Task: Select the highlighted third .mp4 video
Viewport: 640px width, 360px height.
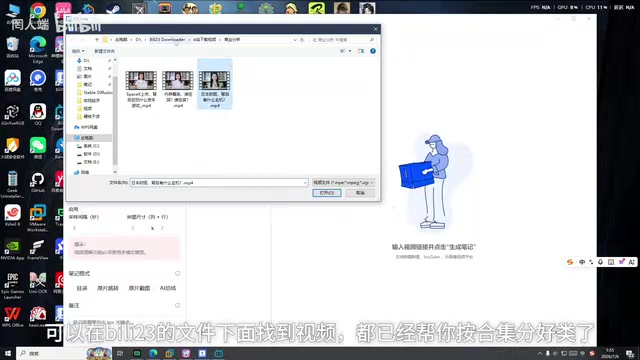Action: point(215,84)
